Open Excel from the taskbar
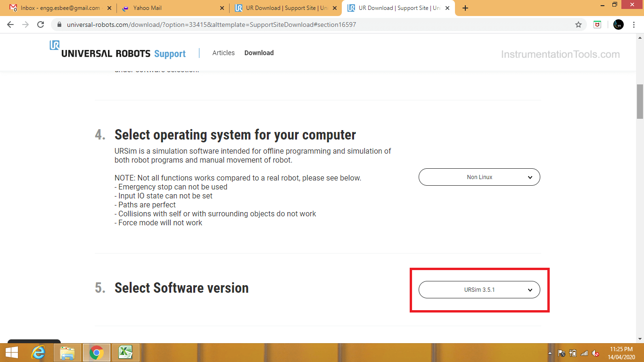Viewport: 644px width, 362px height. tap(125, 352)
